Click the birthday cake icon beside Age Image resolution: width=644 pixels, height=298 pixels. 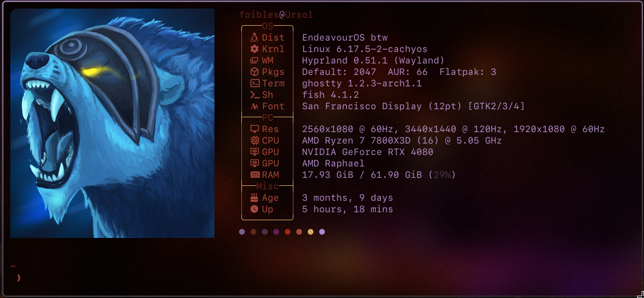[x=255, y=198]
